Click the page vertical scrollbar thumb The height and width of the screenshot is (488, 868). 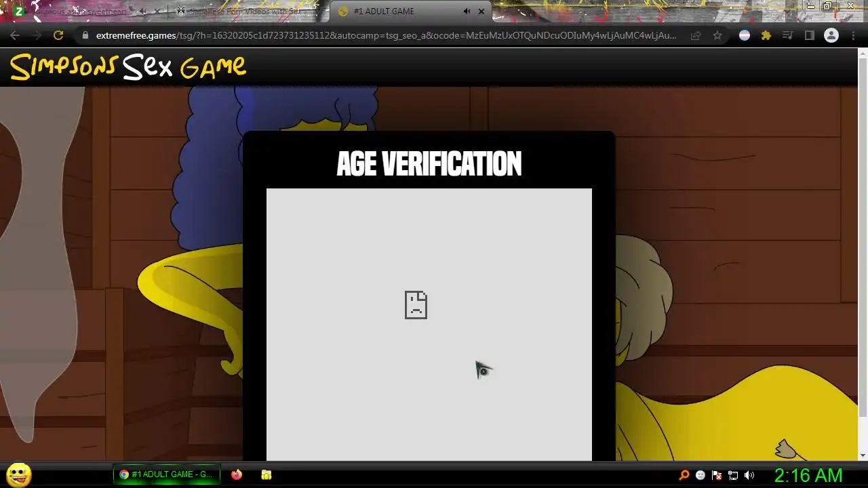pos(863,237)
